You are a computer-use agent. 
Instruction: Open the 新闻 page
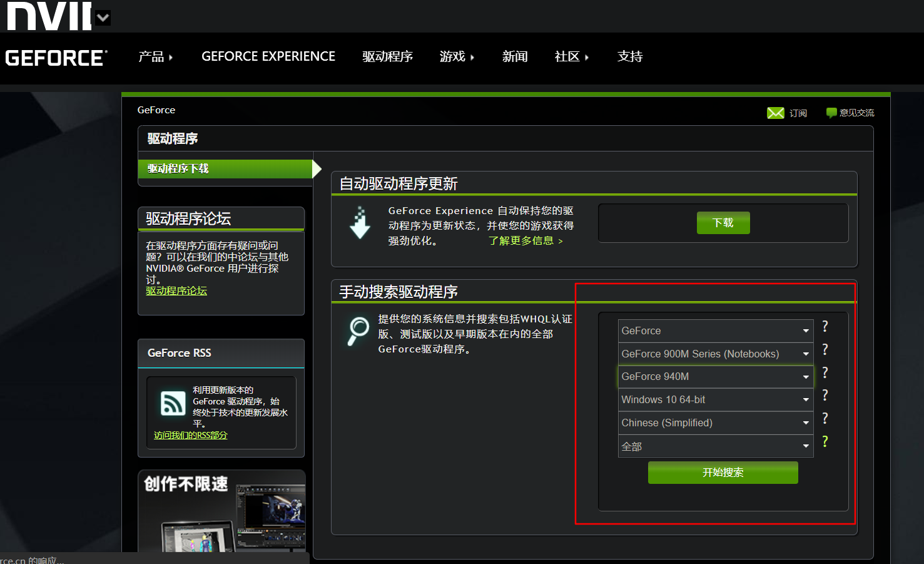click(515, 57)
